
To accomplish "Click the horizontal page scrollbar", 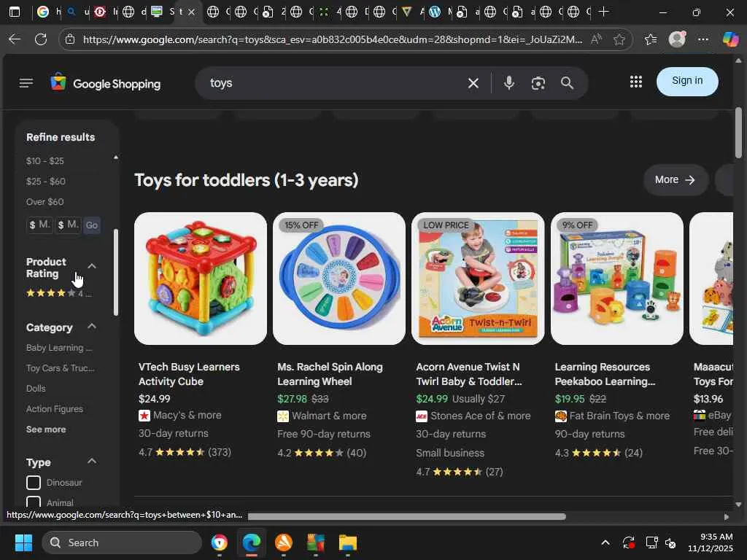I will 407,517.
